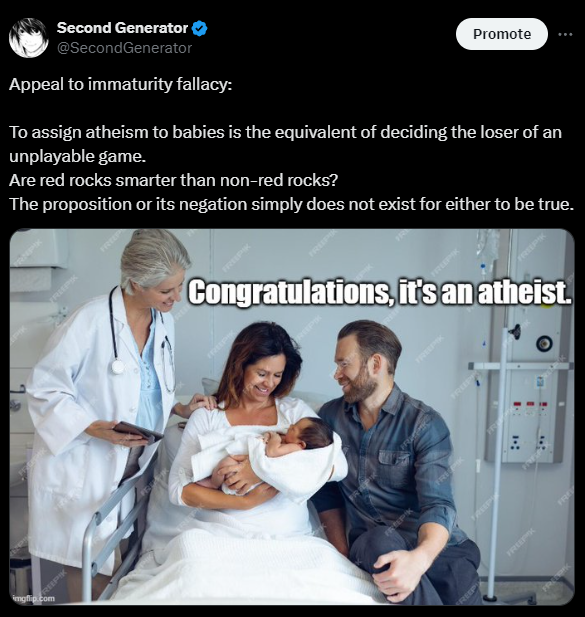
Task: Click the wall power outlet panel in the image
Action: tap(527, 429)
